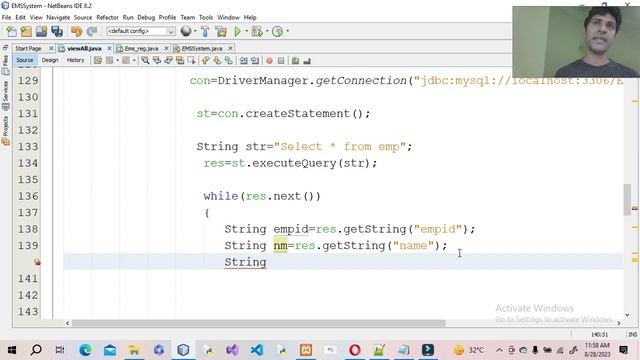The image size is (640, 360).
Task: Click the Shift Line Right icon
Action: (x=255, y=61)
